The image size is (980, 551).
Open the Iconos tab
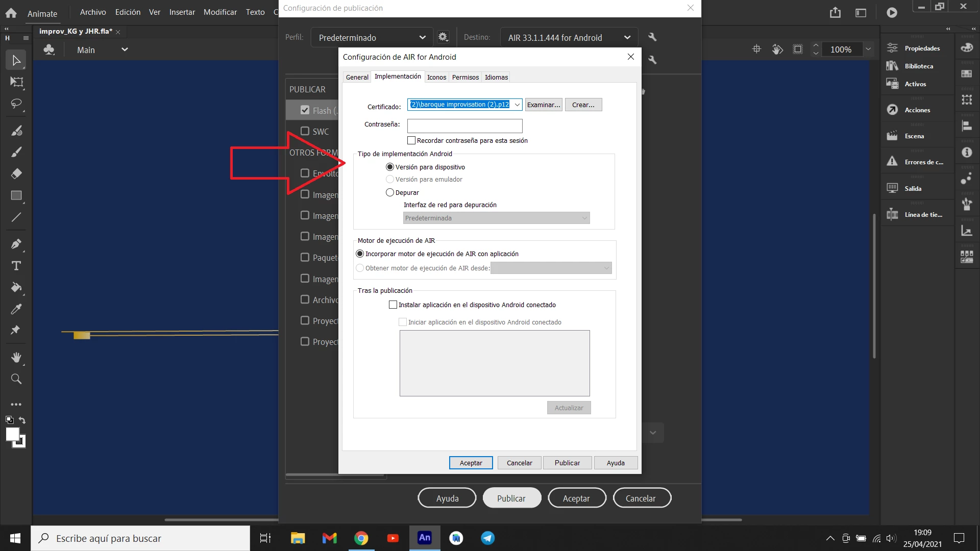click(x=436, y=77)
